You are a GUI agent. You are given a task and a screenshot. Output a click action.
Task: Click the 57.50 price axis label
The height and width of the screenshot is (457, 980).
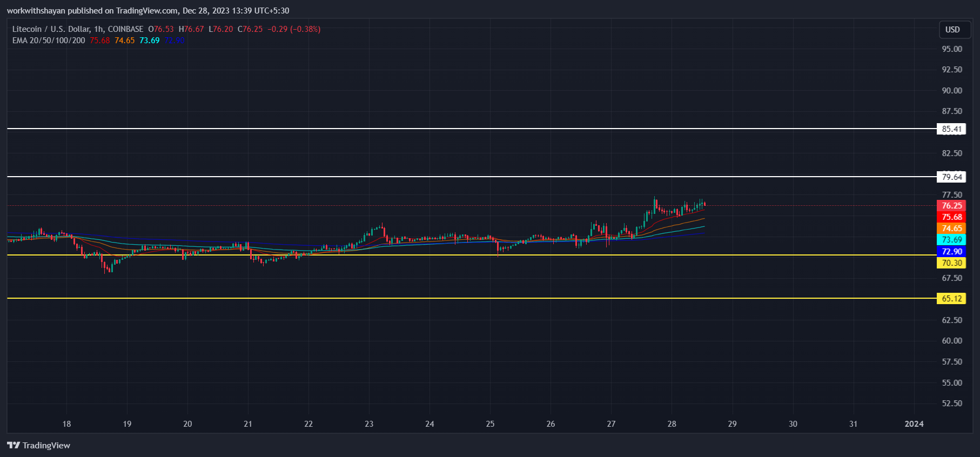pyautogui.click(x=952, y=362)
